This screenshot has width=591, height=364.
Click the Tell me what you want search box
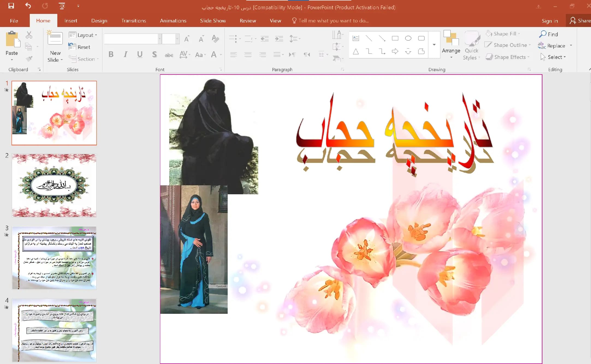click(x=331, y=21)
